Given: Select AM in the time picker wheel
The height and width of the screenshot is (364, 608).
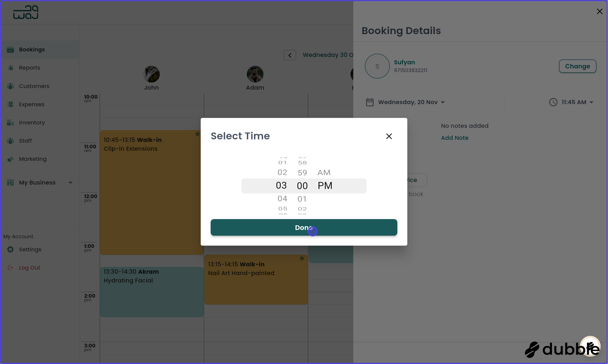Looking at the screenshot, I should pyautogui.click(x=324, y=172).
